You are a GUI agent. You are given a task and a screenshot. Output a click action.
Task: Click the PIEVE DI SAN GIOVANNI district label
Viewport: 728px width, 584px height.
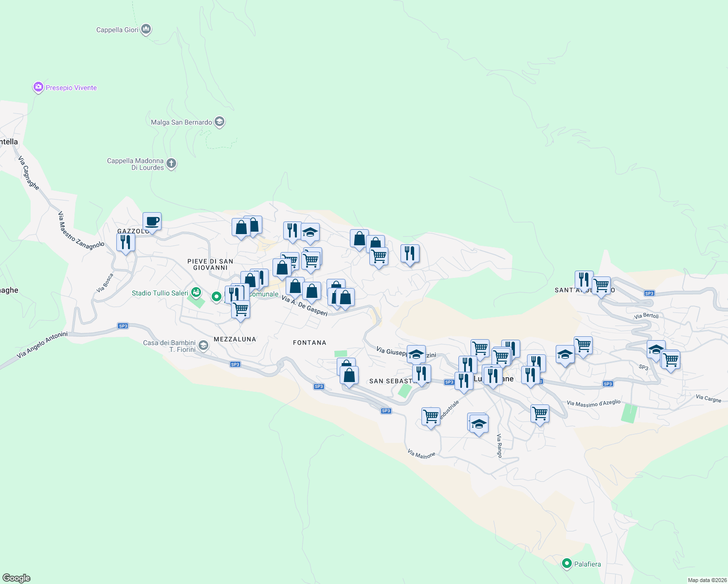click(x=210, y=264)
